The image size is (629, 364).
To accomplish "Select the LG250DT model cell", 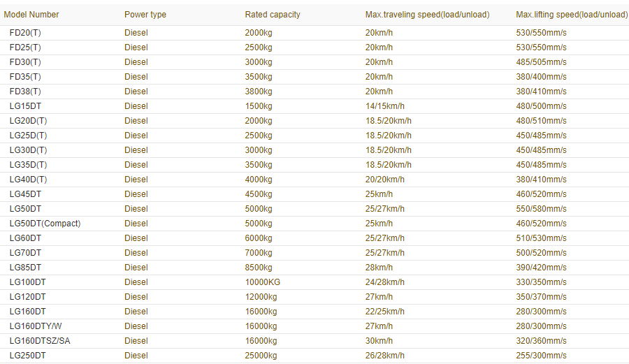I will click(27, 356).
